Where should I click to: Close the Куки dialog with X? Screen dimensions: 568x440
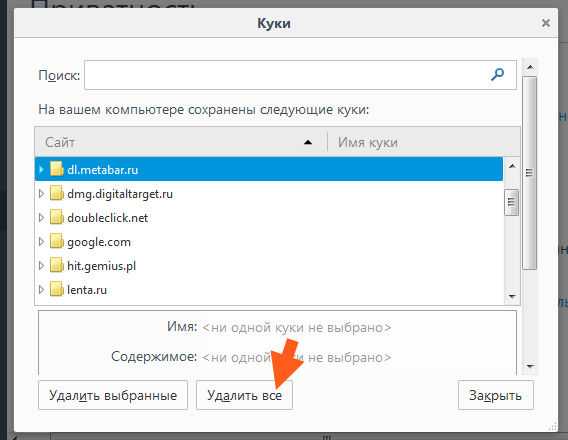(x=546, y=23)
